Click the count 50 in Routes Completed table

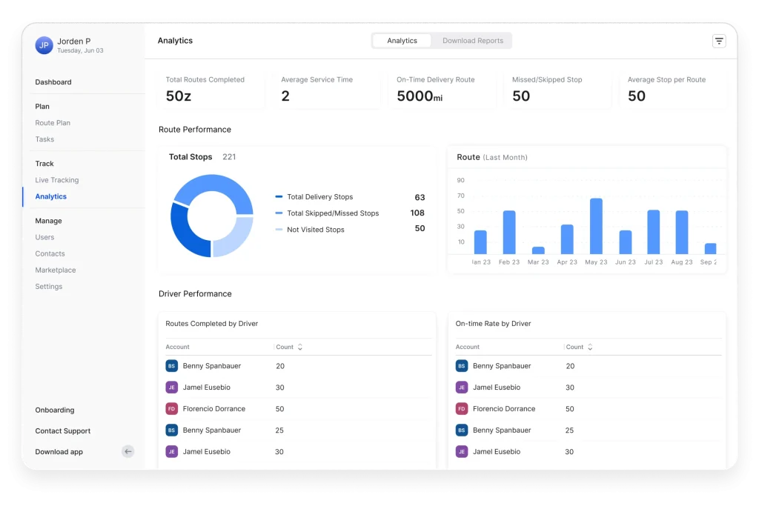(279, 409)
